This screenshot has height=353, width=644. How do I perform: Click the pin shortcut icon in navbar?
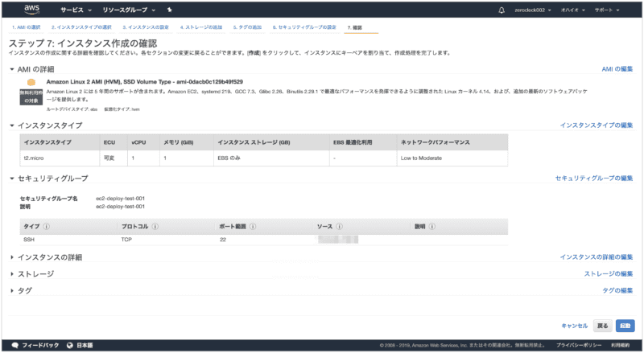pyautogui.click(x=167, y=10)
